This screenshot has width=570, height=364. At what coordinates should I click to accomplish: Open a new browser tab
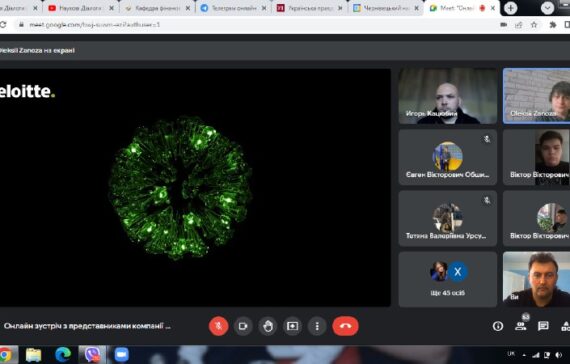click(x=510, y=8)
